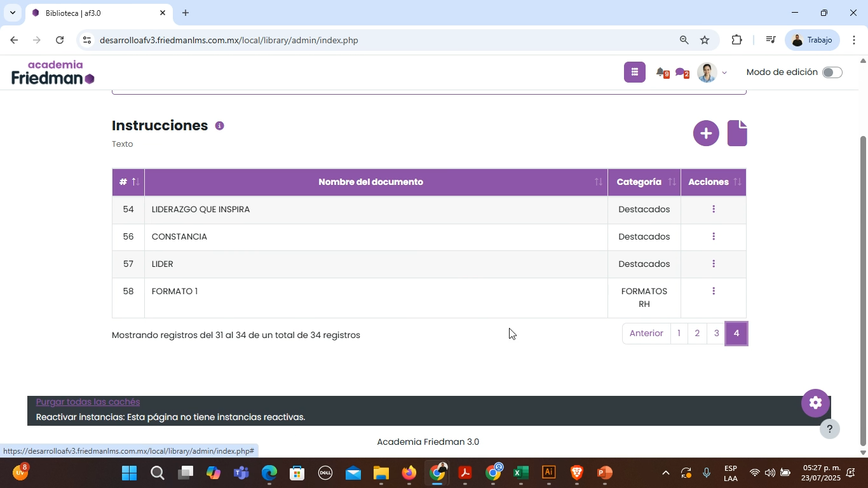The image size is (868, 488).
Task: Open the messages chat bubble icon
Action: [x=681, y=72]
